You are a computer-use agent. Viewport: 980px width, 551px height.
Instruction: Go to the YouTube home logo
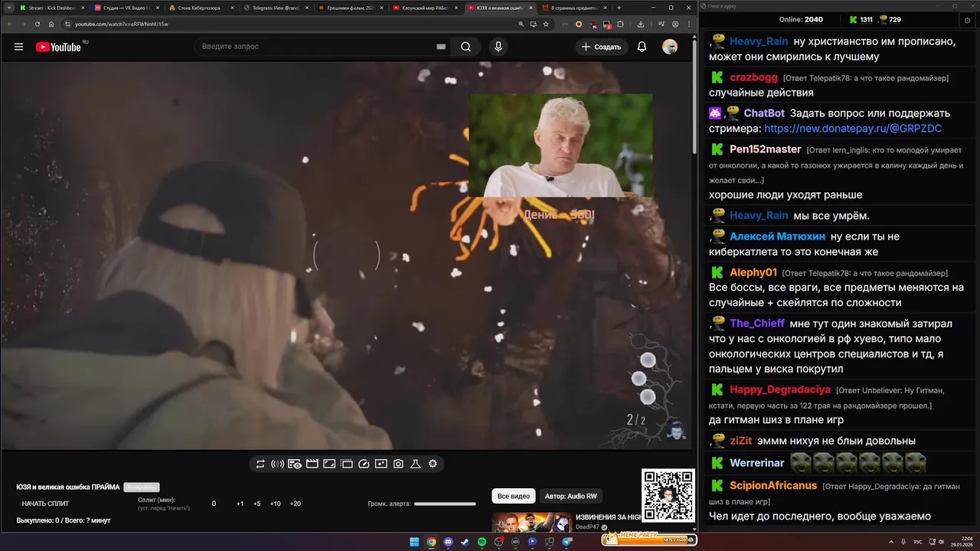(x=58, y=47)
